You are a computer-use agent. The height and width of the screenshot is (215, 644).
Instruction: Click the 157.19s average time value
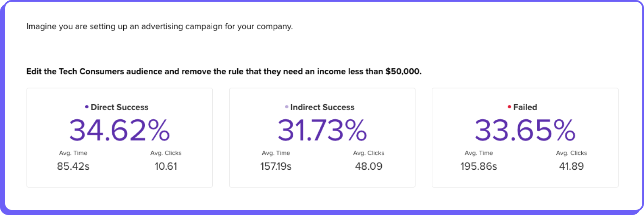point(276,166)
